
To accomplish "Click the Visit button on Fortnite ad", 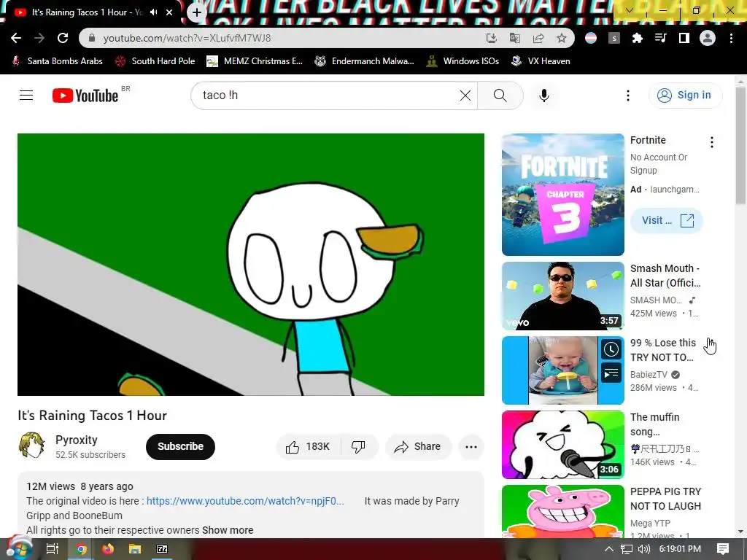I will tap(667, 220).
